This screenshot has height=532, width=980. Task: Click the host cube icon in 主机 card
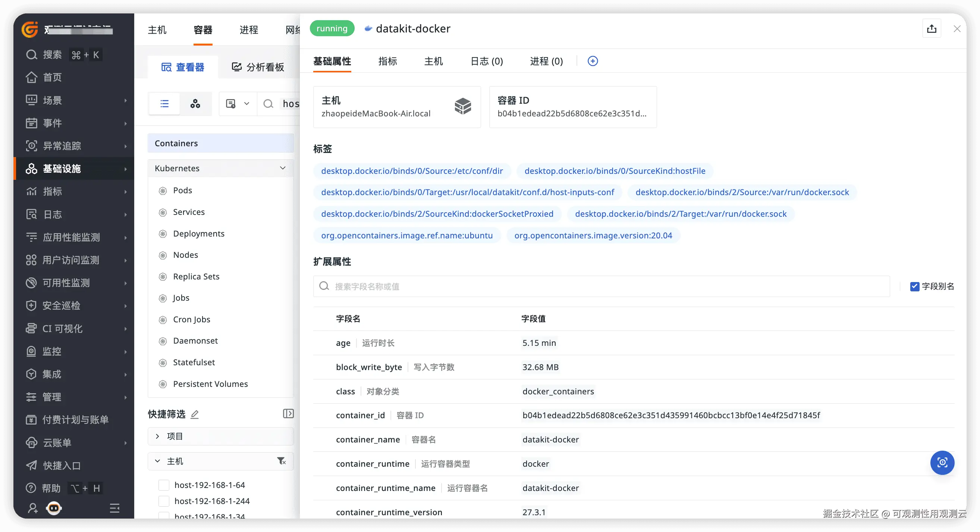click(463, 106)
